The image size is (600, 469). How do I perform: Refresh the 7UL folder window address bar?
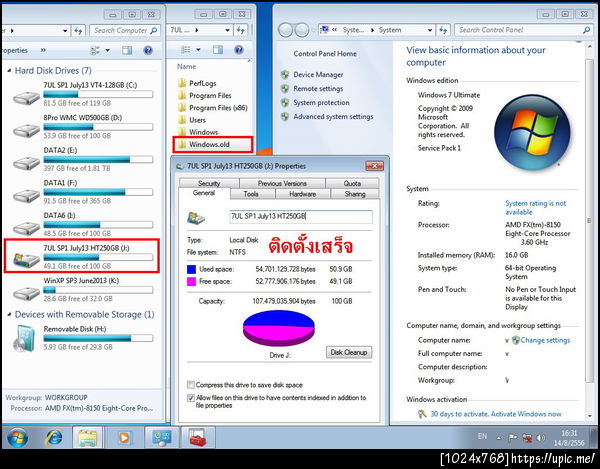click(x=240, y=30)
